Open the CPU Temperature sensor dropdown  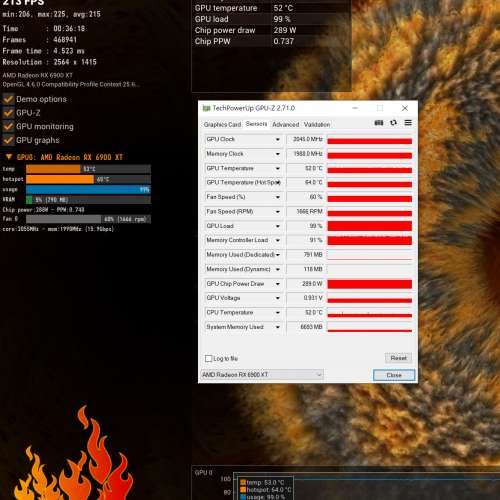point(278,313)
